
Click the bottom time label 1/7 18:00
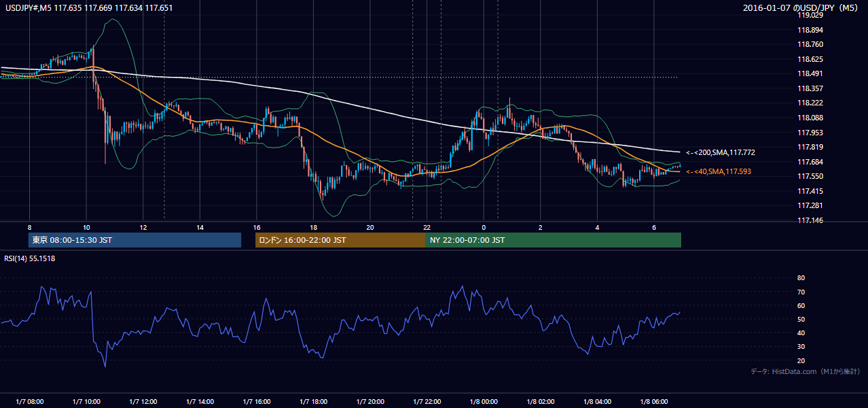313,401
